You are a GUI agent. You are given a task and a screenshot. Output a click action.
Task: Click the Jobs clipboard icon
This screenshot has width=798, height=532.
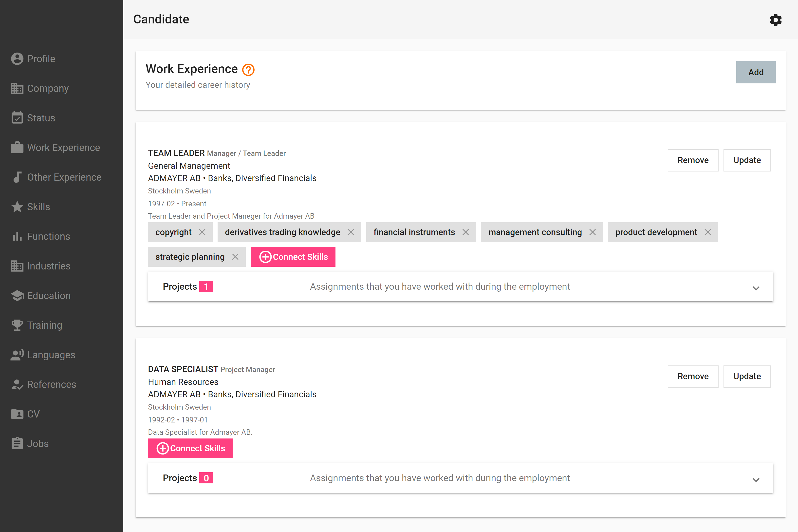point(17,443)
